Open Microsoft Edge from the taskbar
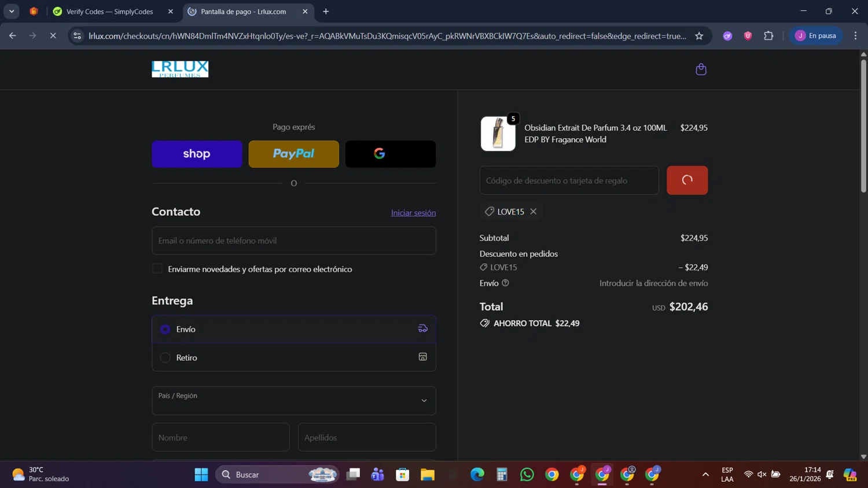The image size is (868, 488). click(x=477, y=475)
